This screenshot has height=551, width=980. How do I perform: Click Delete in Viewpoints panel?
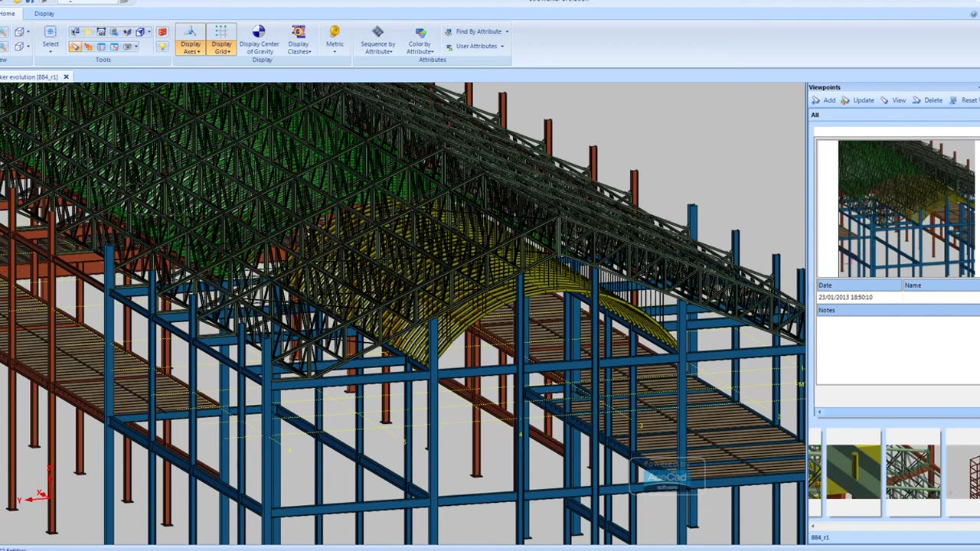click(x=926, y=100)
